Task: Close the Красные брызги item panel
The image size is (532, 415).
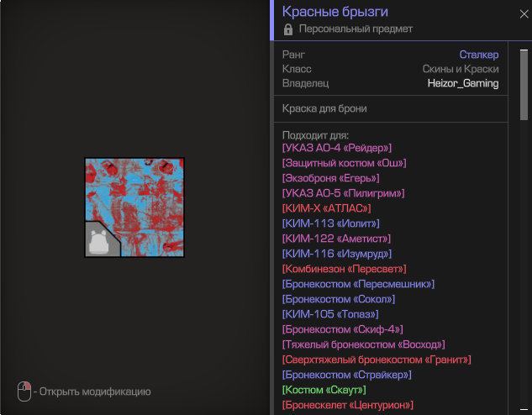Action: 524,14
